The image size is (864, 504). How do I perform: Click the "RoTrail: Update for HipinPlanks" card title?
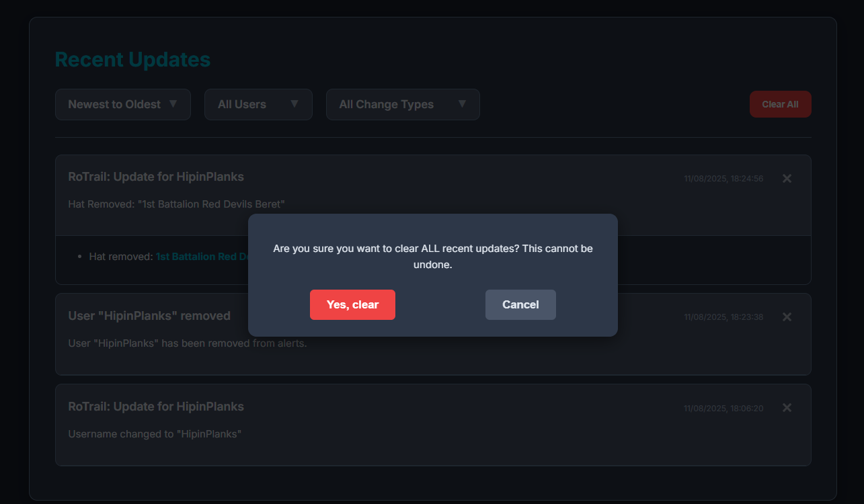click(x=155, y=176)
